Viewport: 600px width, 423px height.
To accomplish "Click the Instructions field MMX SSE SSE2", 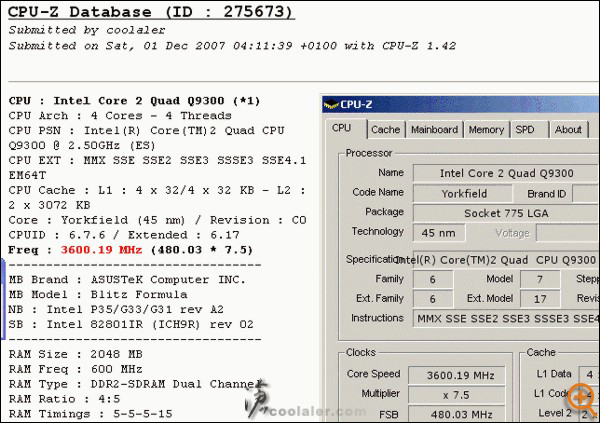I will click(x=506, y=318).
